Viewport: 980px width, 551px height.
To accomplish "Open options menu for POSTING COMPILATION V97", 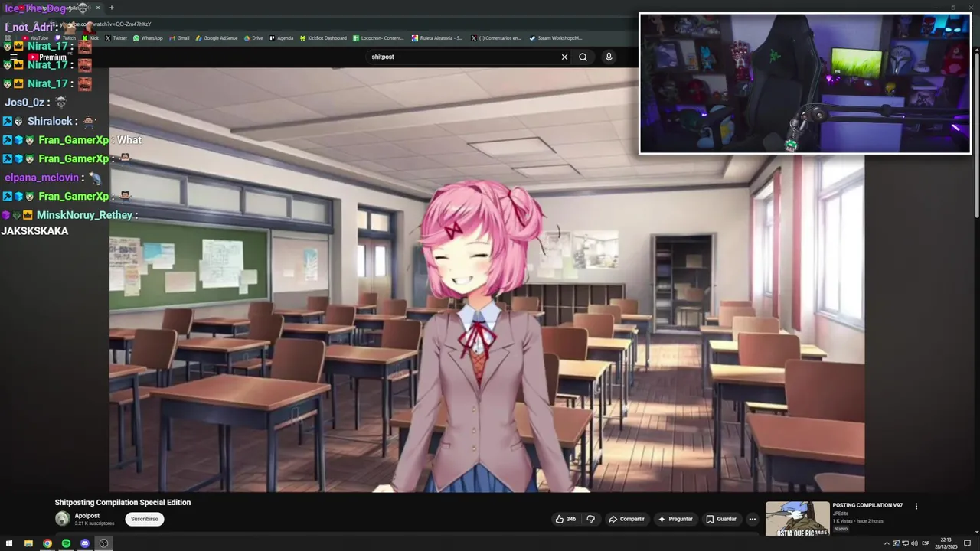I will pyautogui.click(x=916, y=506).
